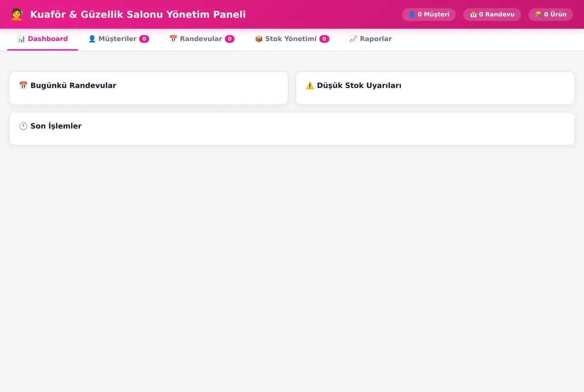The width and height of the screenshot is (584, 392).
Task: Click the panel title 'Kuaför & Güzellik Salonu Yönetim Paneli'
Action: 138,15
